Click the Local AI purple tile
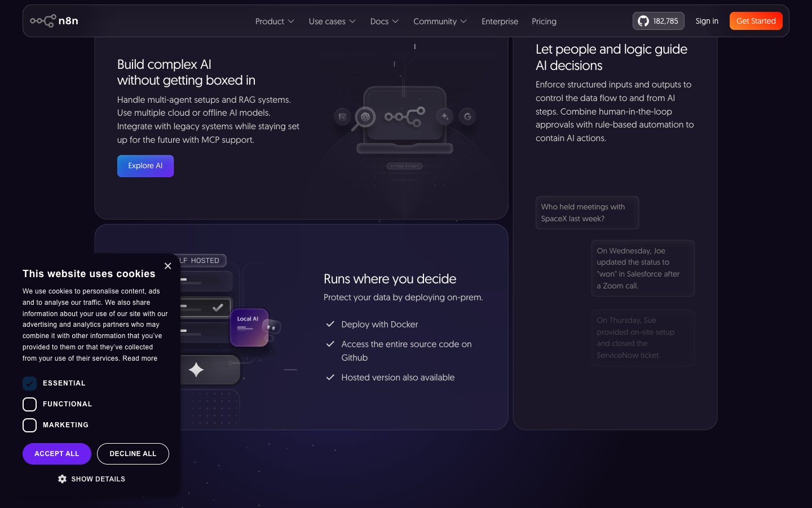Viewport: 812px width, 508px height. (x=249, y=327)
